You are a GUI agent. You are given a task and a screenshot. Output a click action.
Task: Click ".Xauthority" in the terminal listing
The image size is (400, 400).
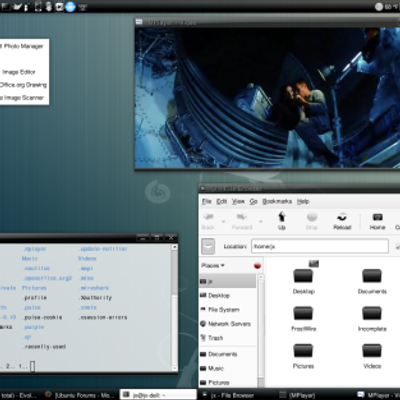95,298
